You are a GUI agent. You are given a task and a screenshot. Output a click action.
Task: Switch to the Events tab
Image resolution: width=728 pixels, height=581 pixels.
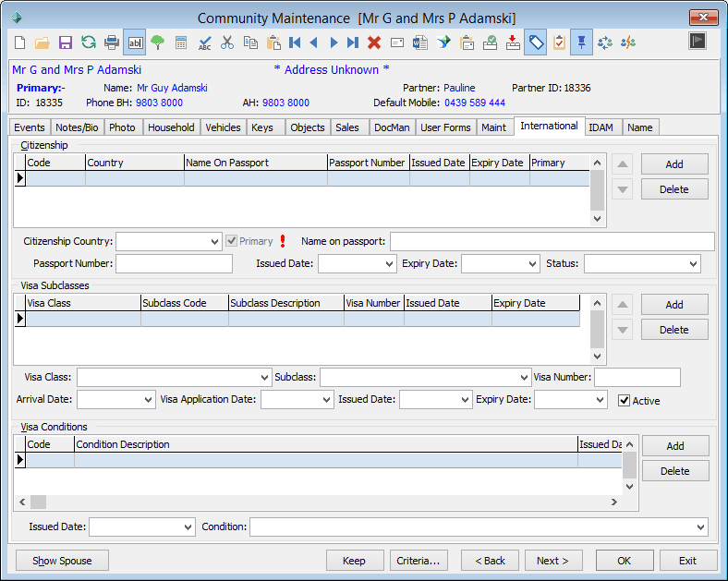pos(30,127)
